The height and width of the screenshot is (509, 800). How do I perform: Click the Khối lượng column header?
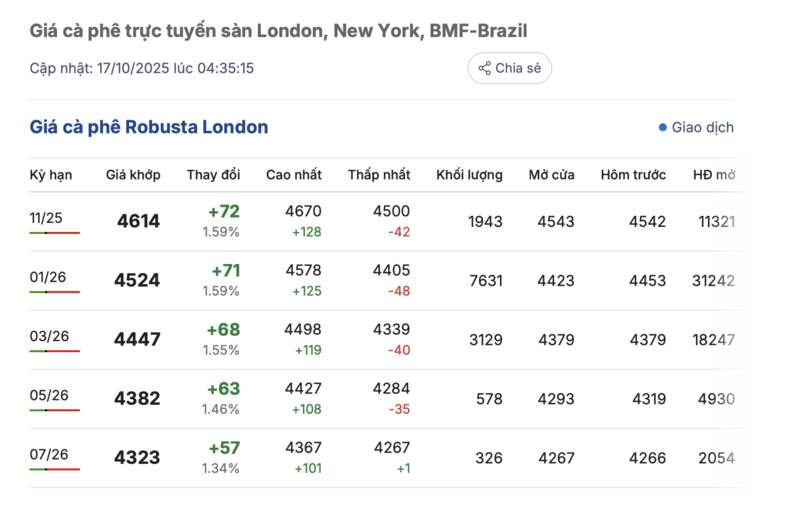469,175
